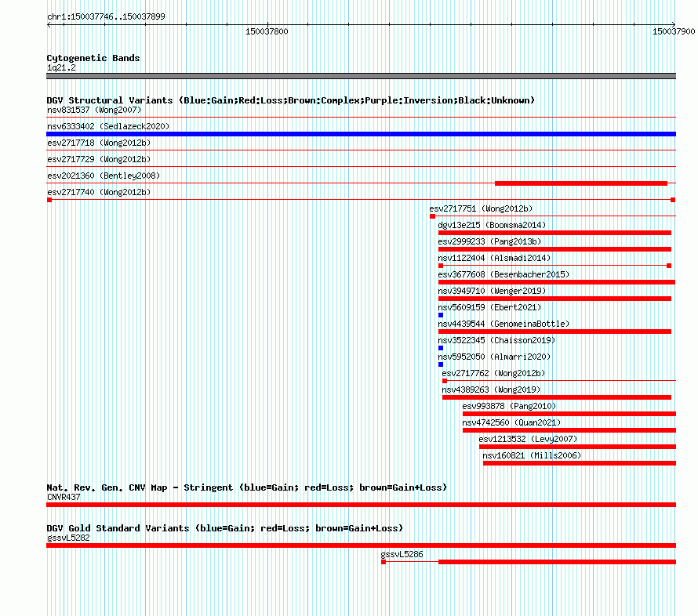Viewport: 698px width, 616px height.
Task: Click the CNVR437 region label
Action: point(64,497)
